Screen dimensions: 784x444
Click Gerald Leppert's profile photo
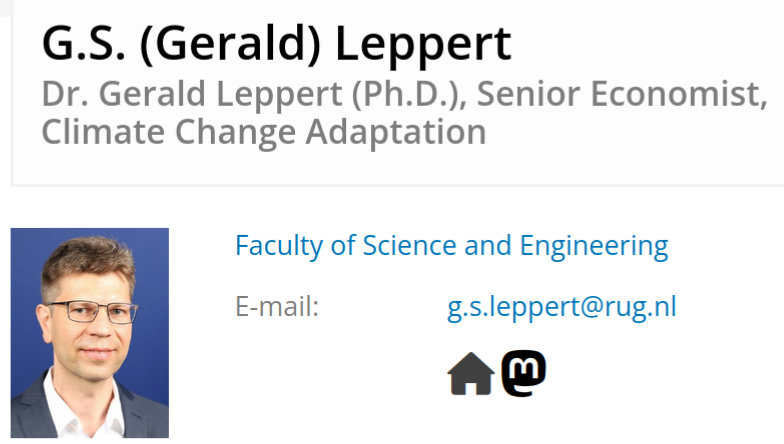(90, 332)
